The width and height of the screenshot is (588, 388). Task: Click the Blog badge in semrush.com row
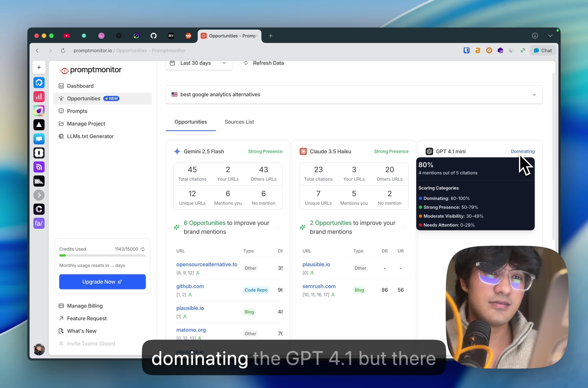359,290
